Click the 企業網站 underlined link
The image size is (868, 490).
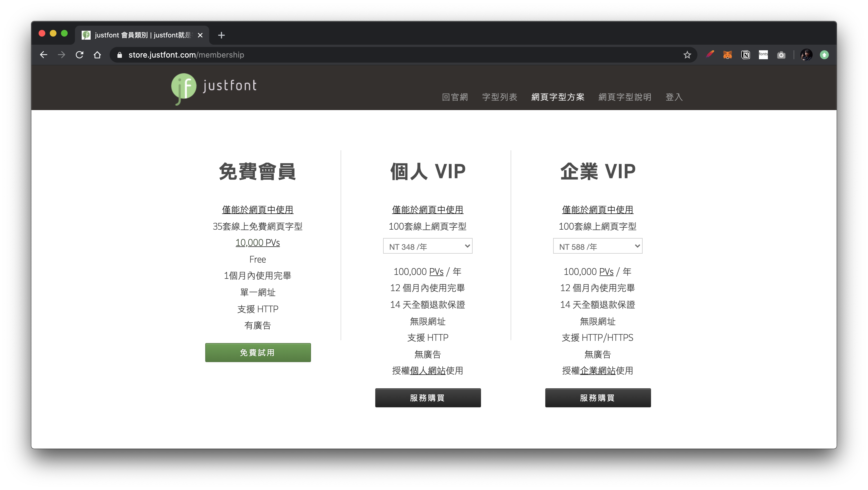tap(597, 370)
